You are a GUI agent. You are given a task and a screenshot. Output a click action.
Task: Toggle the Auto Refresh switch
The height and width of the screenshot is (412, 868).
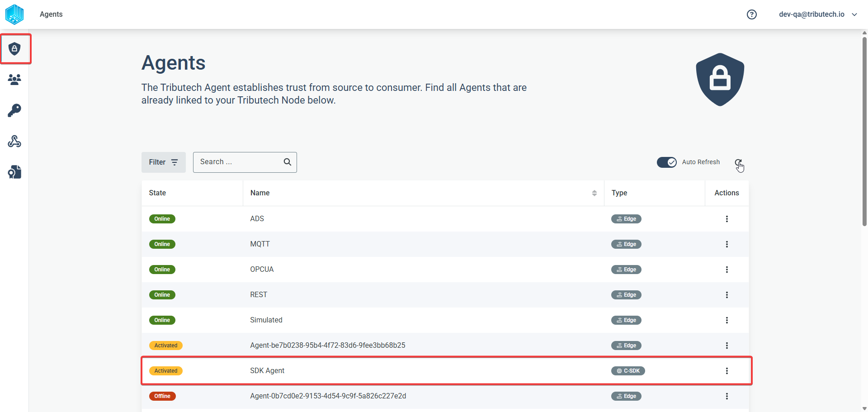pyautogui.click(x=667, y=162)
